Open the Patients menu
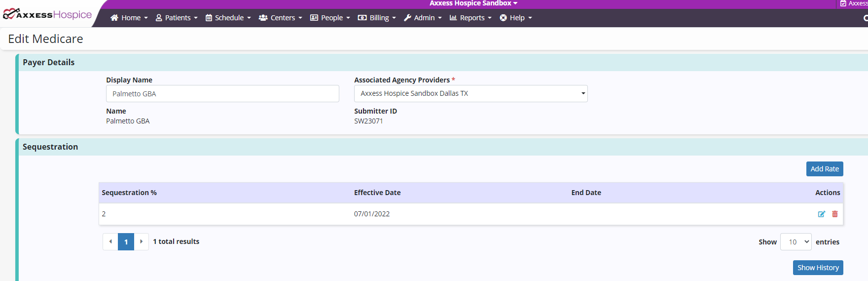The height and width of the screenshot is (281, 868). pyautogui.click(x=177, y=18)
